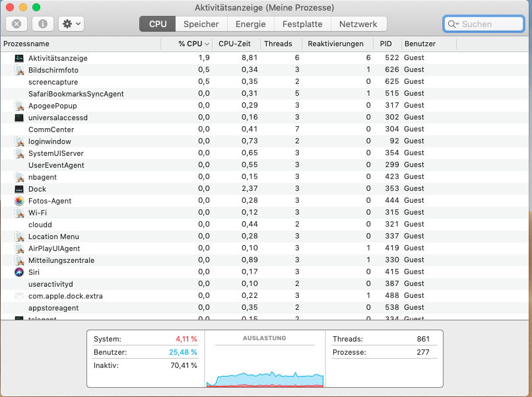Click the quit process X toolbar button

[17, 24]
